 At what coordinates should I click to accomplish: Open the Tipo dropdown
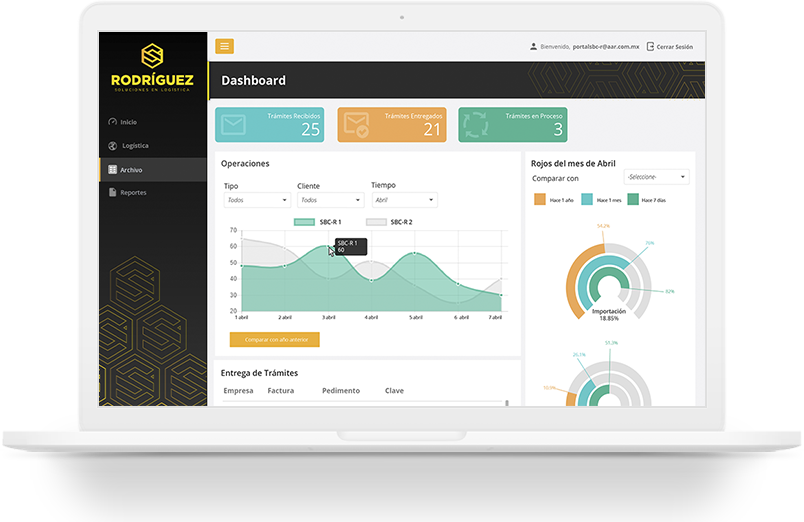256,200
